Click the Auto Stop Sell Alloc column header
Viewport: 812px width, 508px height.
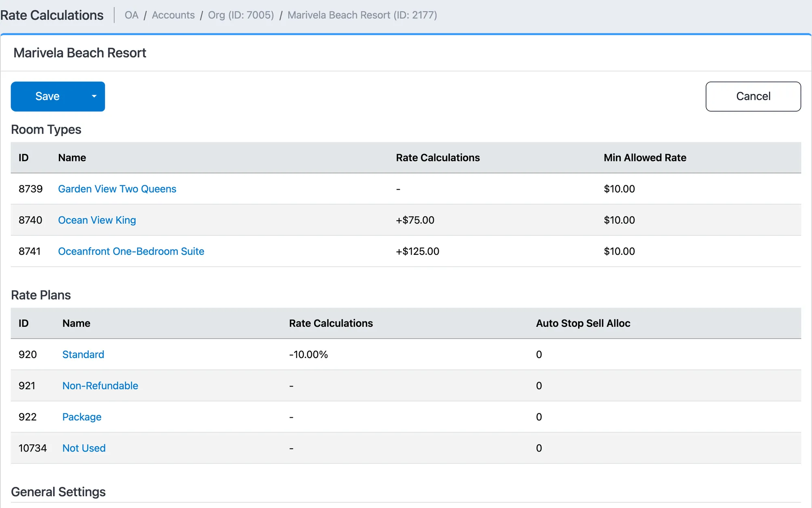(x=583, y=323)
